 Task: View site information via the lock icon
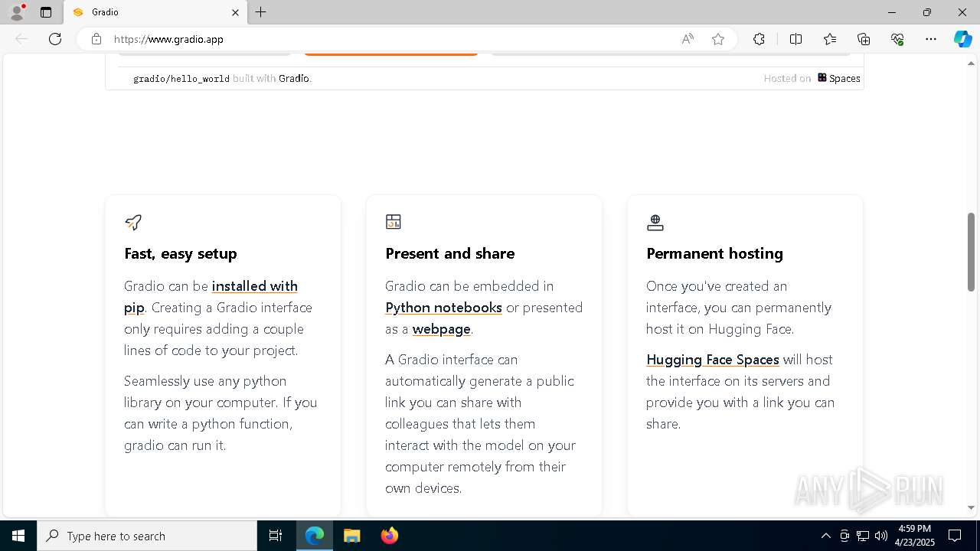[96, 39]
